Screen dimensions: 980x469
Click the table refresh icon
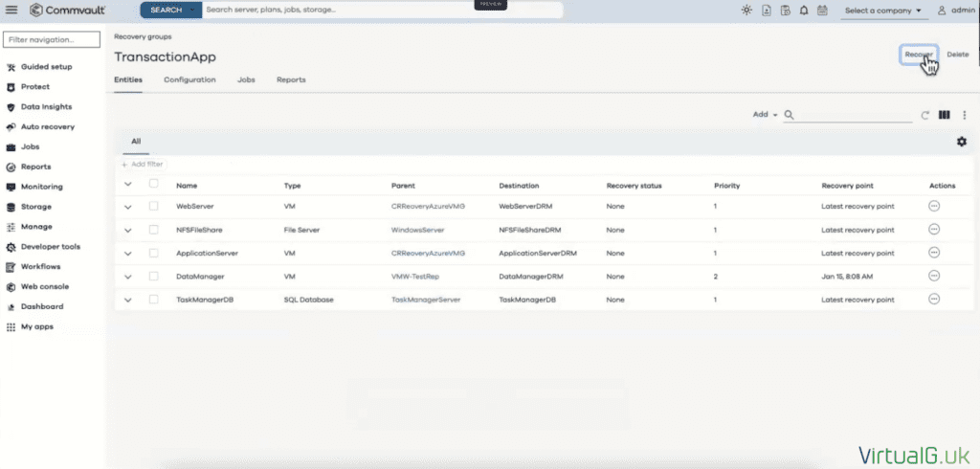coord(925,115)
